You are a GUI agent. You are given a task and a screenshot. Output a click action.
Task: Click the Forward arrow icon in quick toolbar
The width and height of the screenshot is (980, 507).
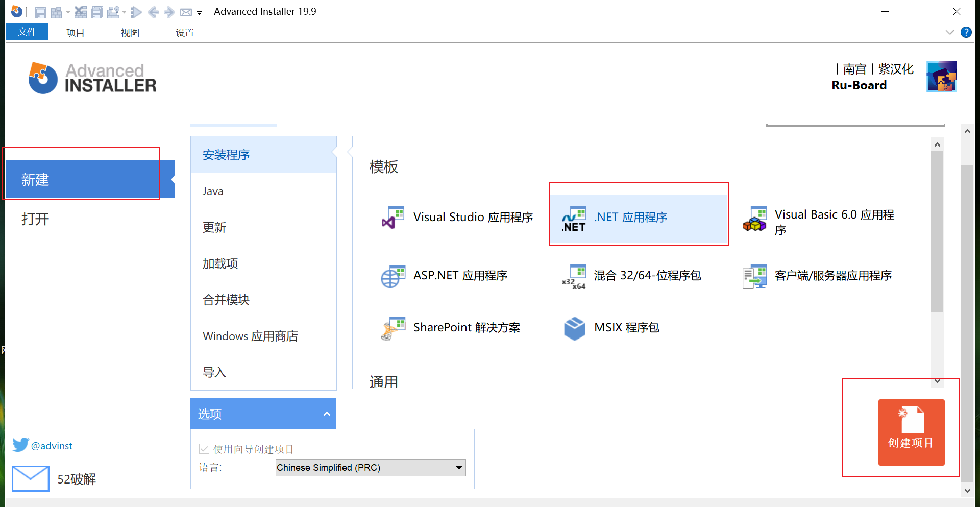coord(169,12)
